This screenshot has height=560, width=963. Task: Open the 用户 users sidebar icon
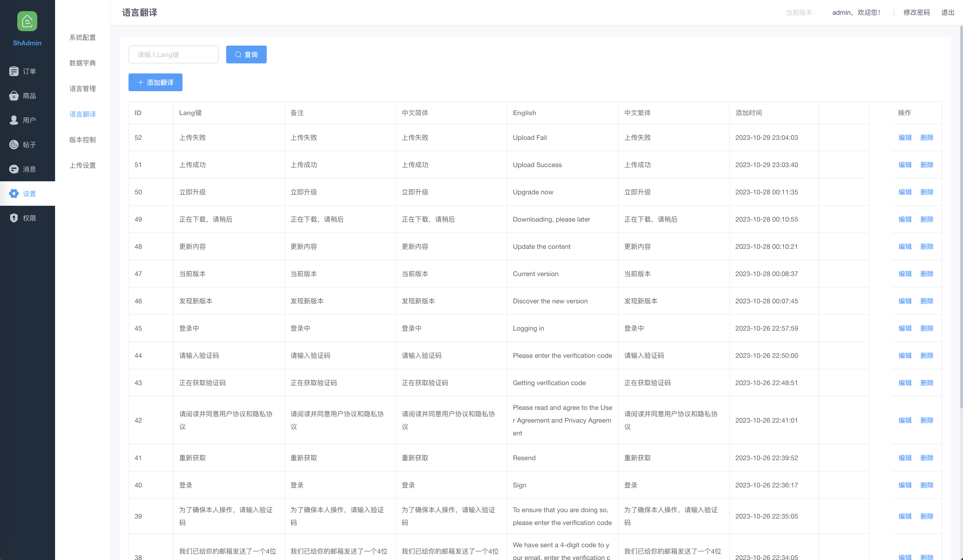(x=14, y=120)
